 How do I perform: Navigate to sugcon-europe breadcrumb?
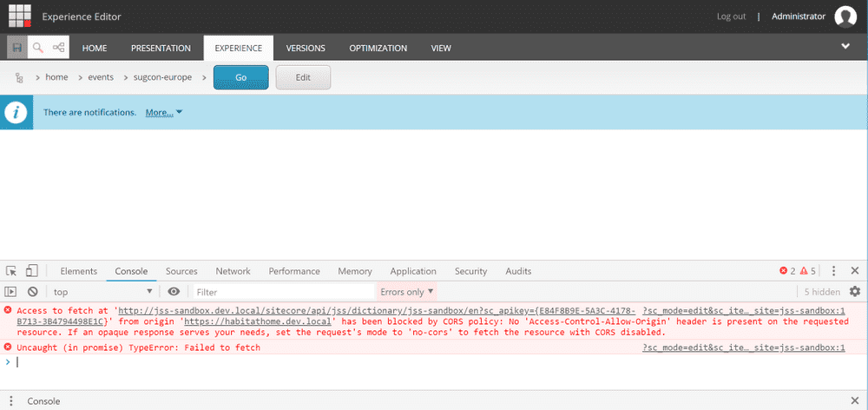[163, 77]
